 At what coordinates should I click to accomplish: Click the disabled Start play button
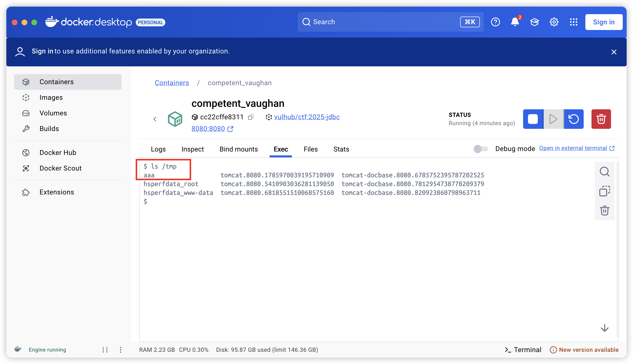[553, 119]
